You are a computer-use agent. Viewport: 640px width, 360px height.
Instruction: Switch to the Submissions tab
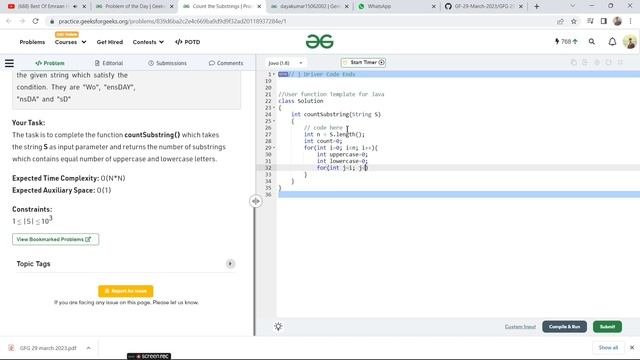(x=167, y=63)
